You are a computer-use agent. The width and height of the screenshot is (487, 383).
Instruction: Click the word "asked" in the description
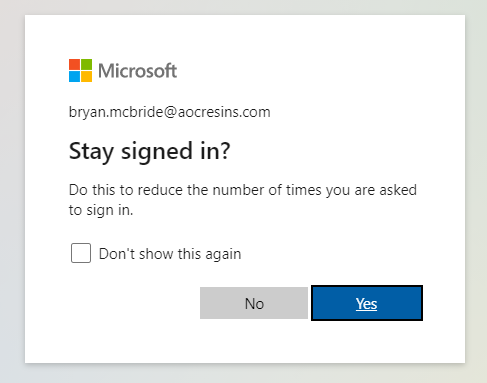click(398, 190)
